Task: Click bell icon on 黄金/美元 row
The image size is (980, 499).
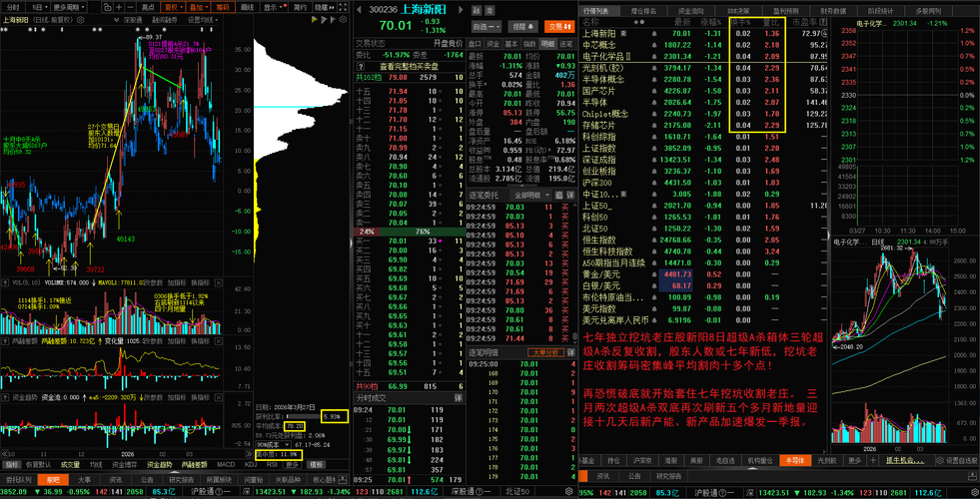Action: point(654,274)
